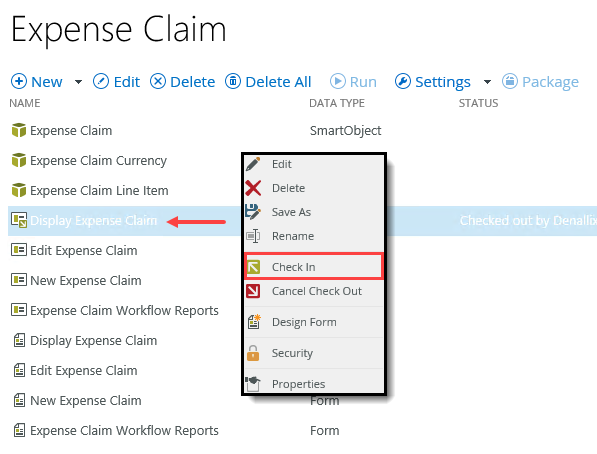Choose Check In from context menu

(313, 267)
